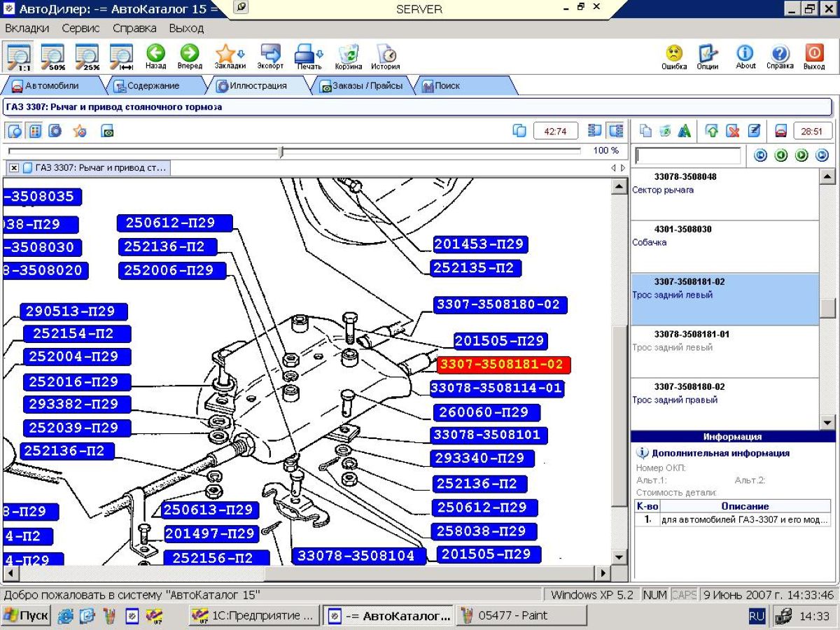
Task: Click the blue gear illustration icon
Action: pyautogui.click(x=55, y=131)
